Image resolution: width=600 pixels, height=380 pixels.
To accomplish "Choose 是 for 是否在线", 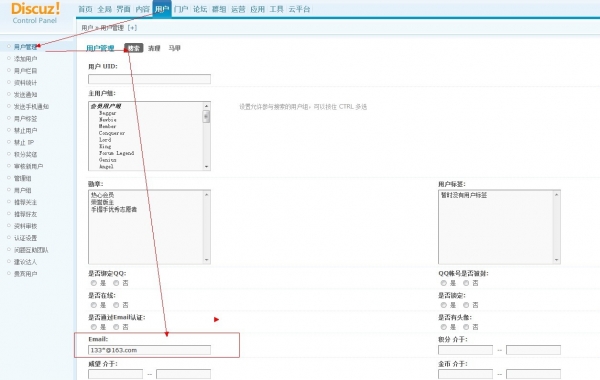I will [94, 305].
